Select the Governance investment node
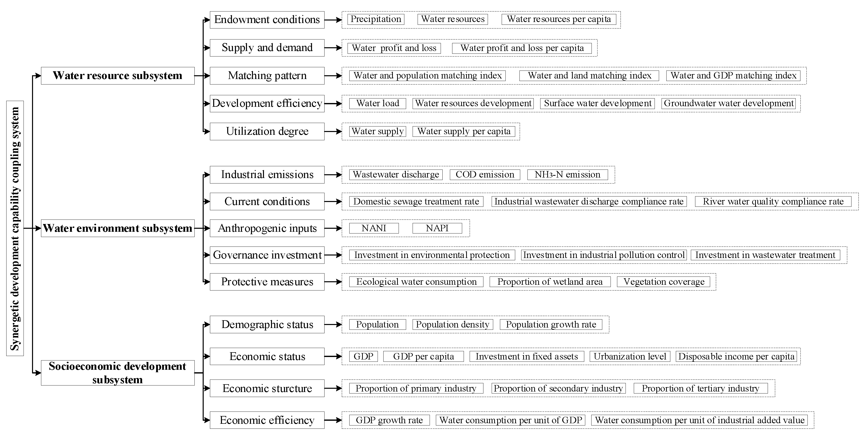 267,255
